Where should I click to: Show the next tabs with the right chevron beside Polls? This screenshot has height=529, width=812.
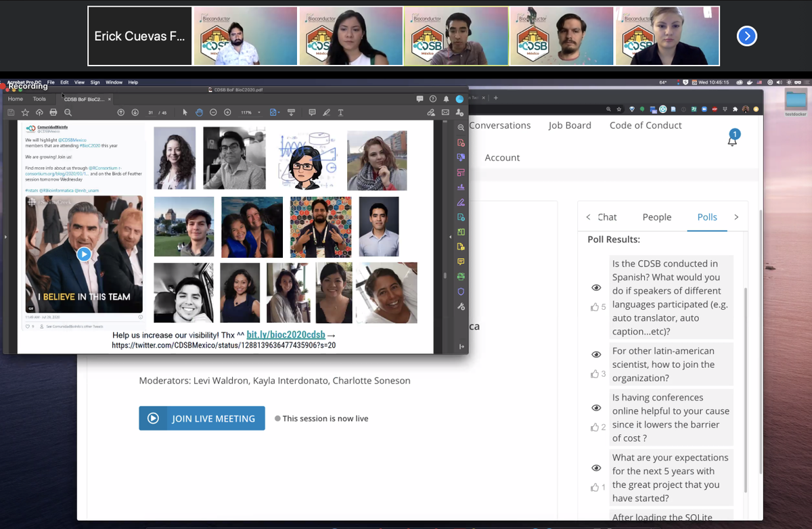click(x=736, y=217)
